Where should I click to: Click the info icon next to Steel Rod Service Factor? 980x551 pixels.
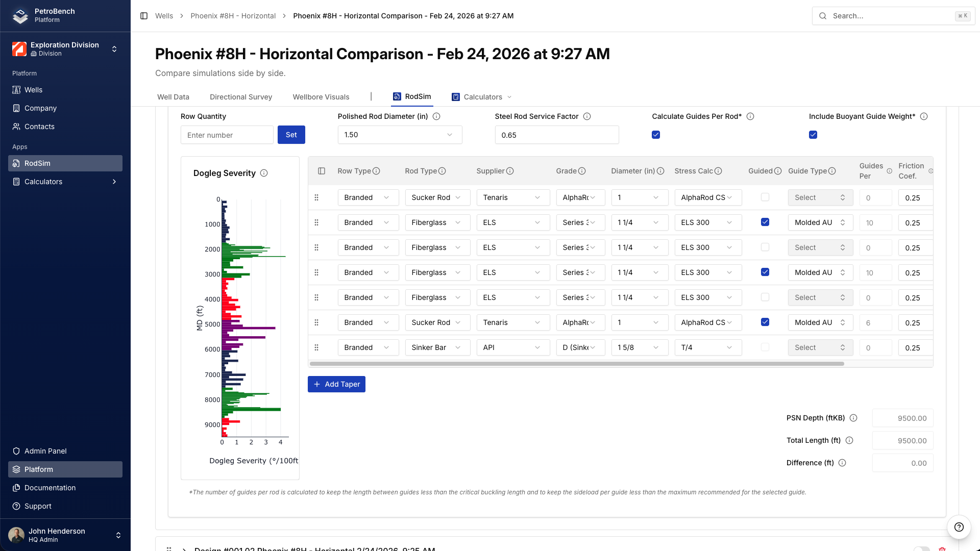587,116
